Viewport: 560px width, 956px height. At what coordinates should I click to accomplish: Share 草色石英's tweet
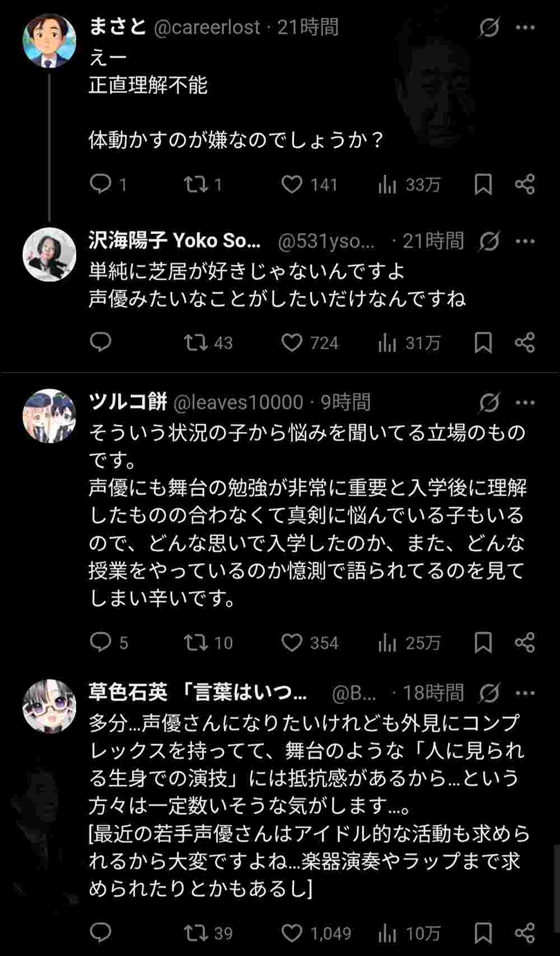pos(525,932)
